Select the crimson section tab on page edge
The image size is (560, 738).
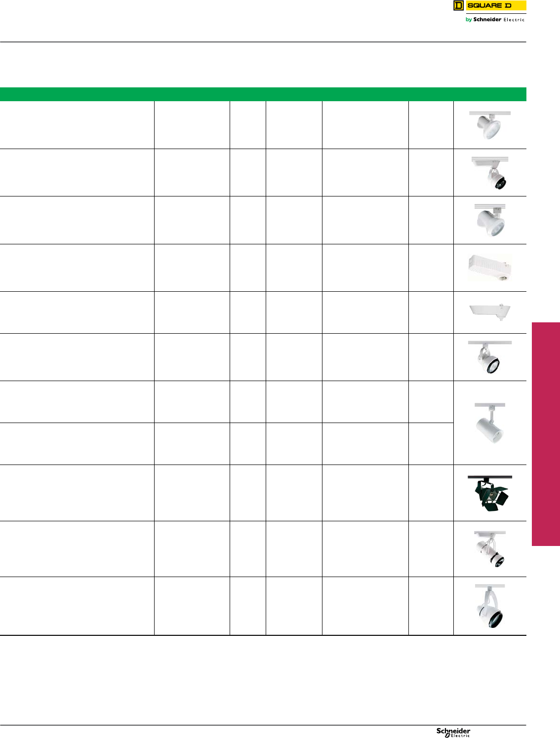[x=546, y=434]
